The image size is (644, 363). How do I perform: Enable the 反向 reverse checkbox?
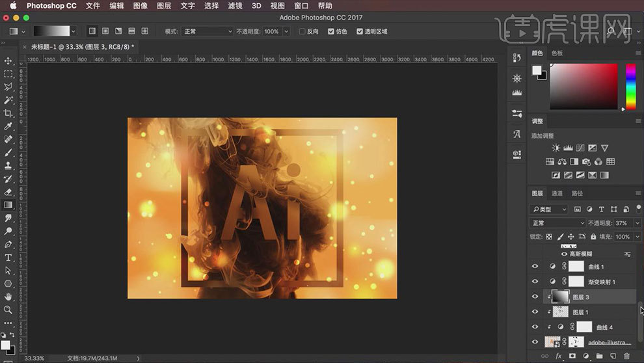tap(302, 31)
